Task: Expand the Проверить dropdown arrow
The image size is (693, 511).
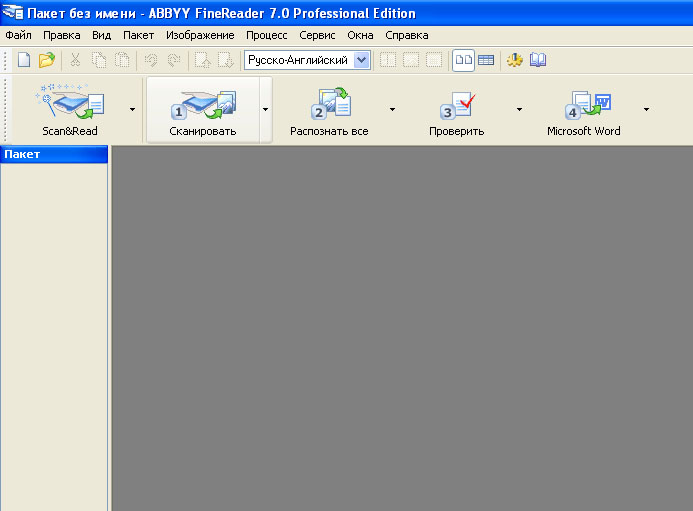Action: click(519, 109)
